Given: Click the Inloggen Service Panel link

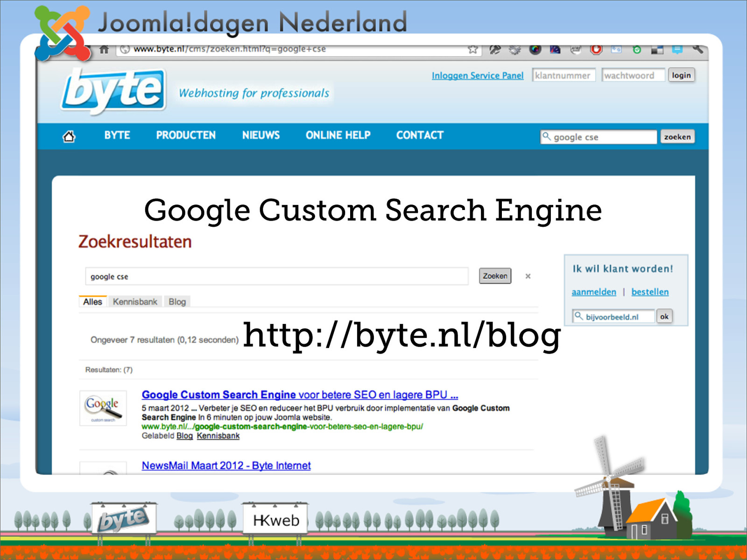Looking at the screenshot, I should (478, 76).
